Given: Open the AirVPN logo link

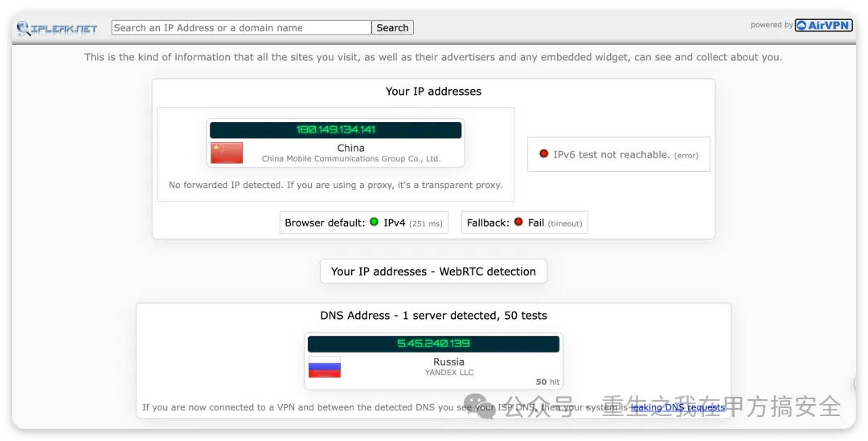Looking at the screenshot, I should [823, 25].
